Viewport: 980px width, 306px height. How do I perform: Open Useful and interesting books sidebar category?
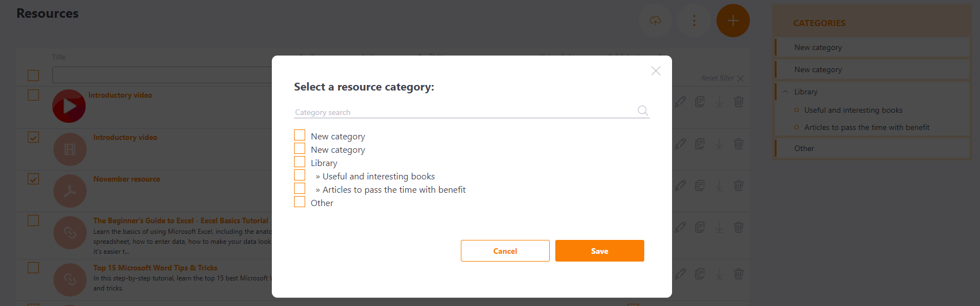853,110
